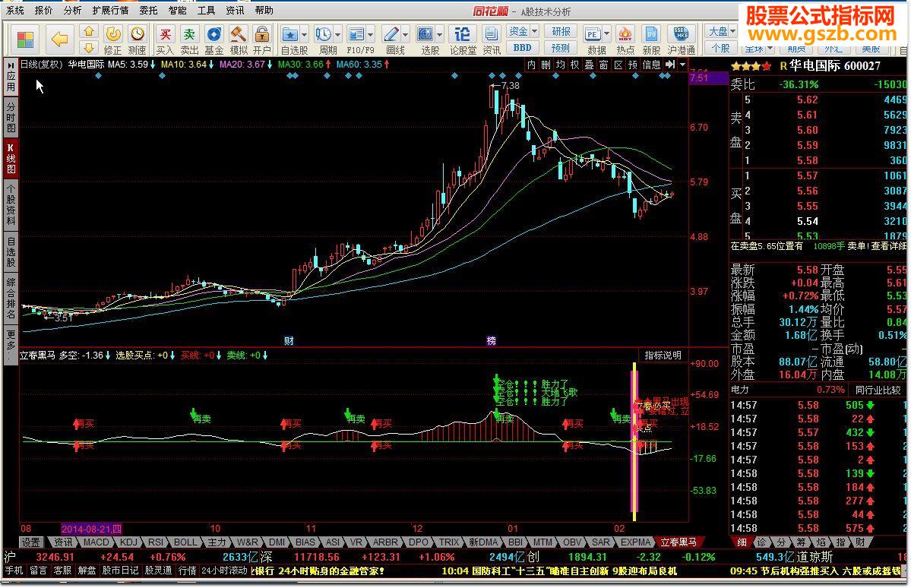The image size is (911, 588).
Task: Expand the 周期 period dropdown arrow
Action: pyautogui.click(x=337, y=34)
